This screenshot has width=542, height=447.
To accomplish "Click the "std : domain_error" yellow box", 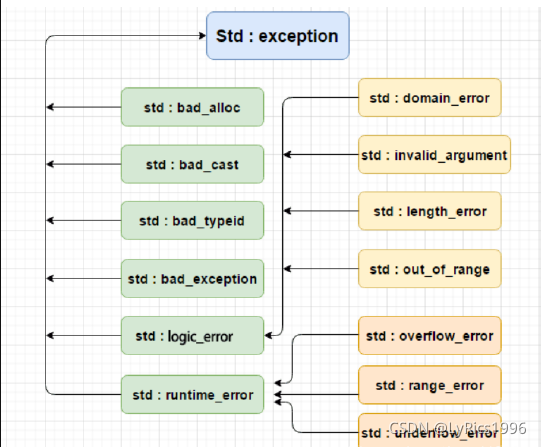I will tap(430, 97).
